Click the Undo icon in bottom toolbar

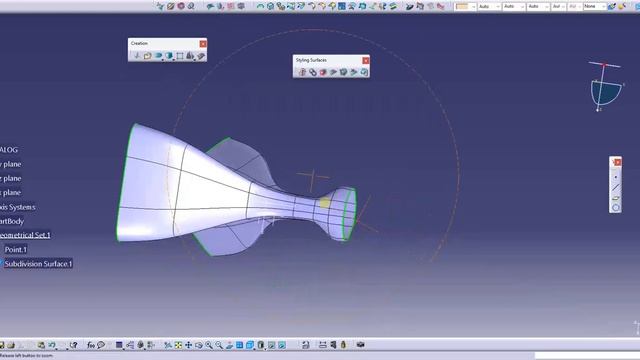point(52,345)
